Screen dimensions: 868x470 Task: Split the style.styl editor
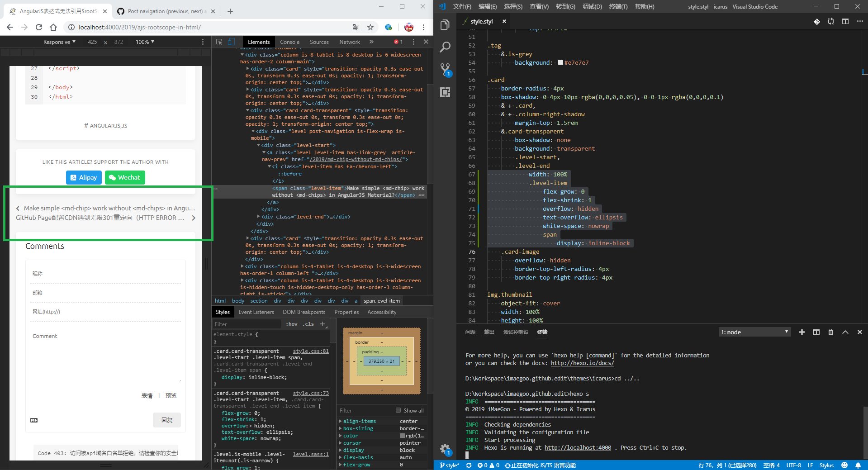point(845,21)
